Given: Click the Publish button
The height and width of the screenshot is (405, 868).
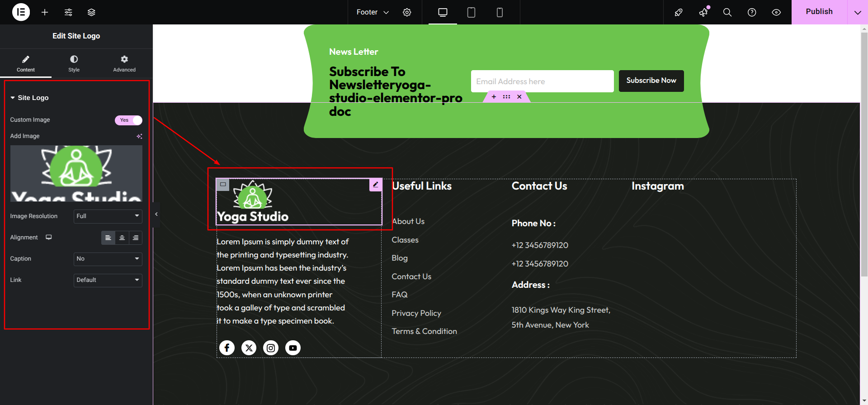Looking at the screenshot, I should [x=819, y=12].
